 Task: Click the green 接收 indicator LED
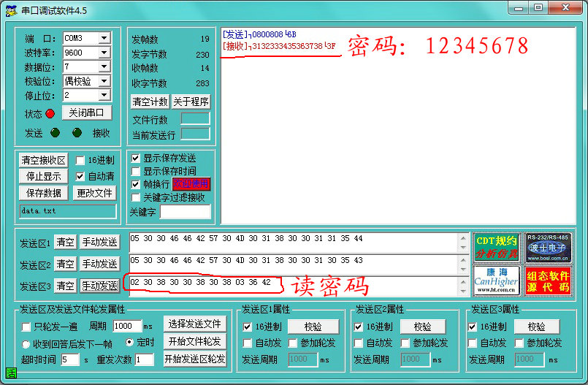77,133
